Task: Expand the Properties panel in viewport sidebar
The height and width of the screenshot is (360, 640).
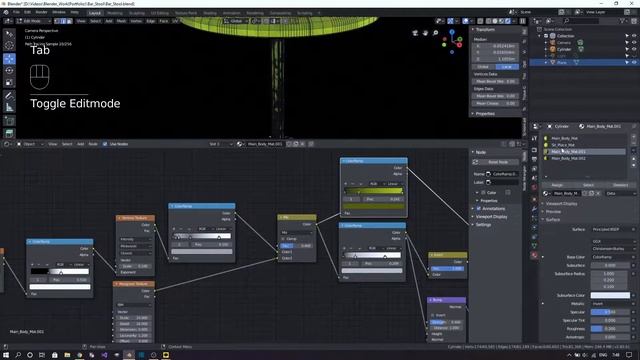Action: (485, 113)
